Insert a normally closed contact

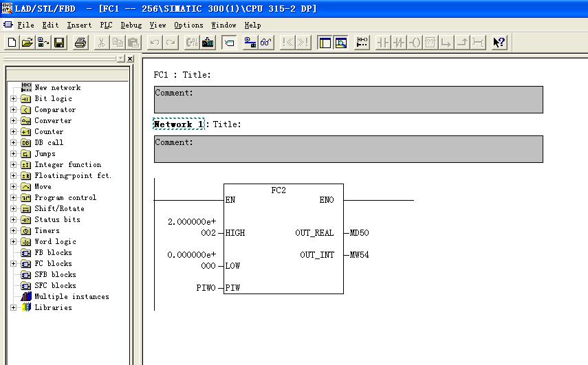click(x=399, y=43)
